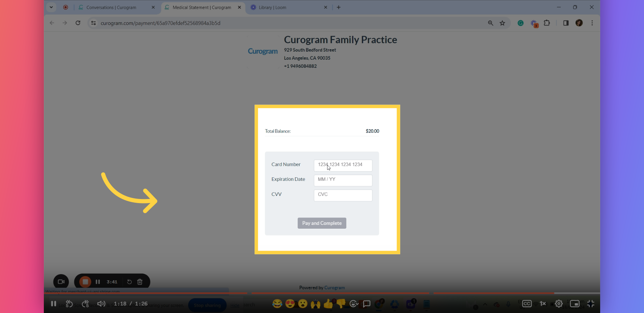Delete the Loom recording
This screenshot has width=644, height=313.
pyautogui.click(x=140, y=282)
